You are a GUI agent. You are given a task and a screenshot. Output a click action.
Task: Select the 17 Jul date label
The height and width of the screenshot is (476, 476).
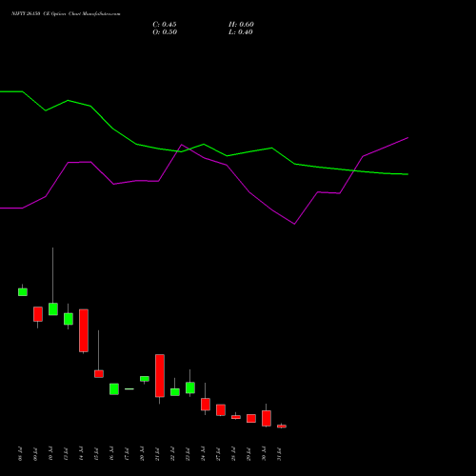click(x=128, y=454)
